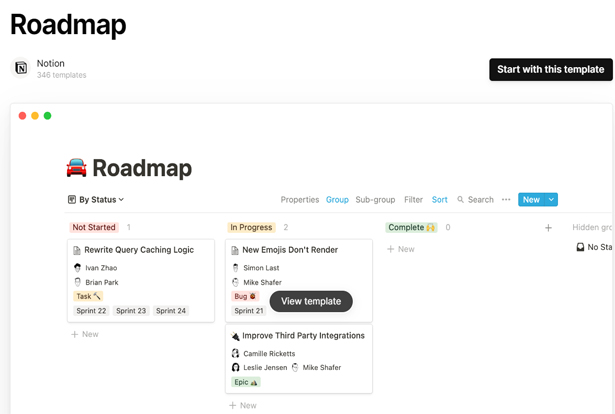Click the Sprint 23 tag
Image resolution: width=615 pixels, height=414 pixels.
(x=131, y=310)
